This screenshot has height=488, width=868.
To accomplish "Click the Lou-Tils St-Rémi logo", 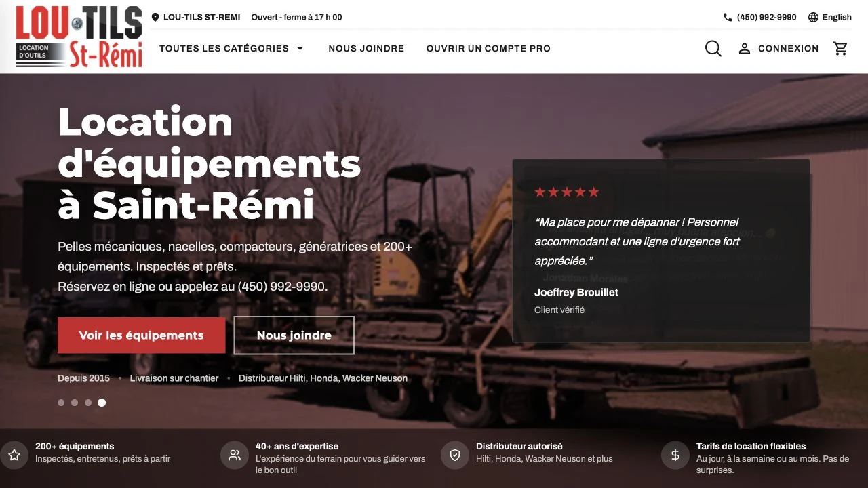I will click(x=79, y=37).
